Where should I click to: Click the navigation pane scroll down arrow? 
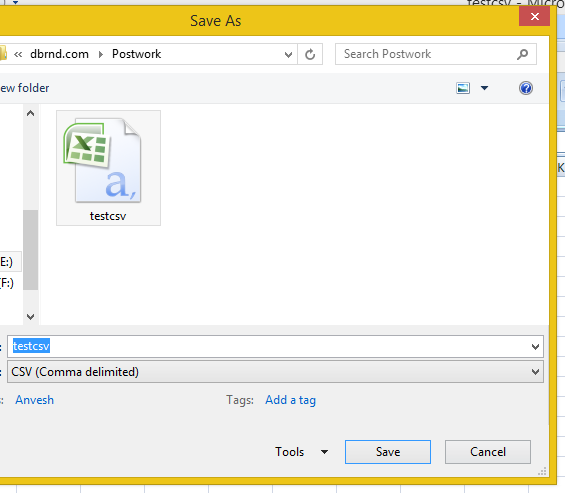(x=31, y=317)
